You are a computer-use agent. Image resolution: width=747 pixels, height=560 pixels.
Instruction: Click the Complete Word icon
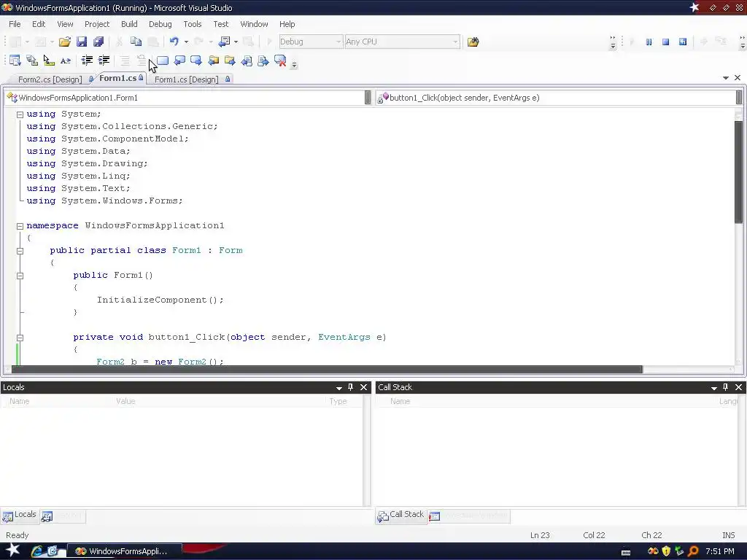[x=65, y=61]
